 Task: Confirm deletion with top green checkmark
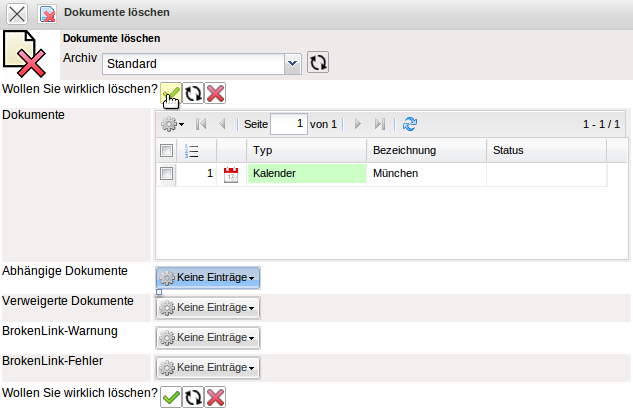(171, 94)
